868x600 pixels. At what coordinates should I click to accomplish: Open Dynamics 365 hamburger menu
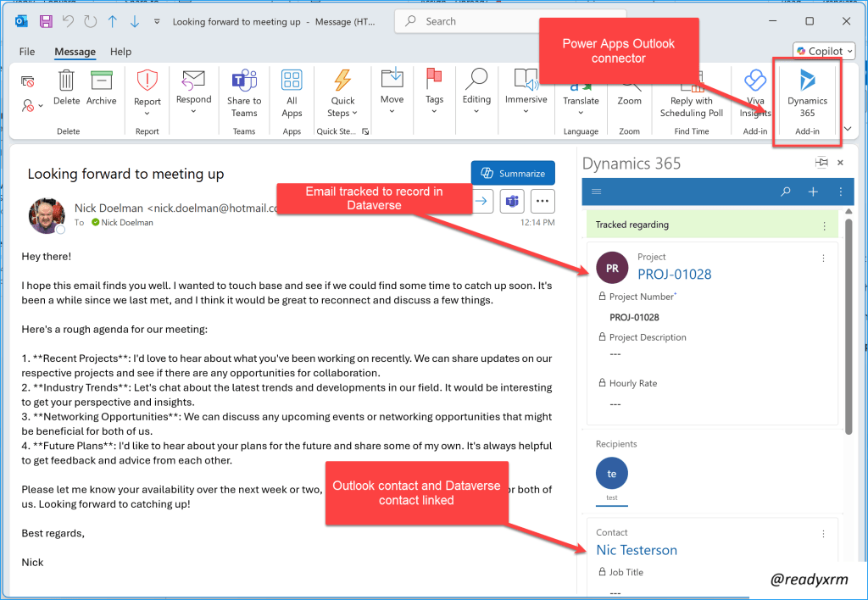(x=597, y=192)
